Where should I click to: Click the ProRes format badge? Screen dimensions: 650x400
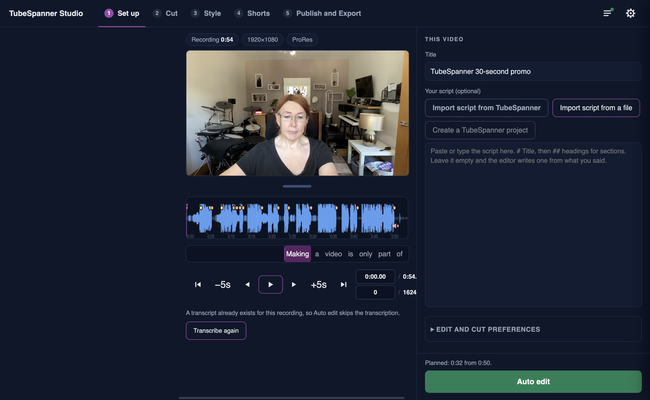[302, 40]
